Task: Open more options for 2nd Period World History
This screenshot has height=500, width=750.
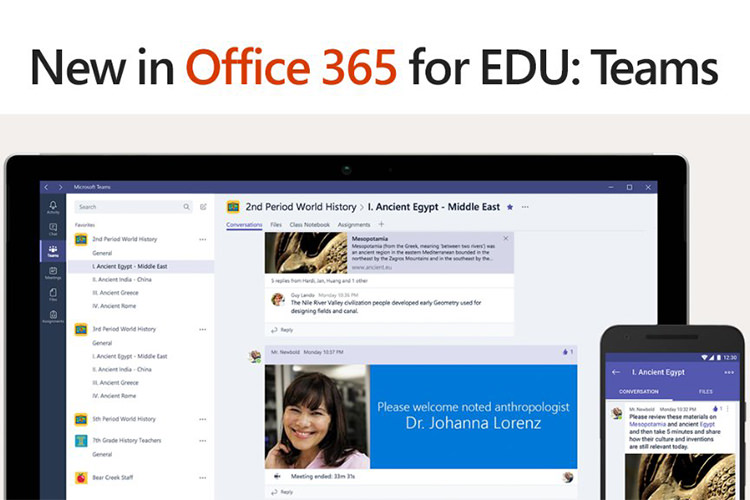Action: (203, 239)
